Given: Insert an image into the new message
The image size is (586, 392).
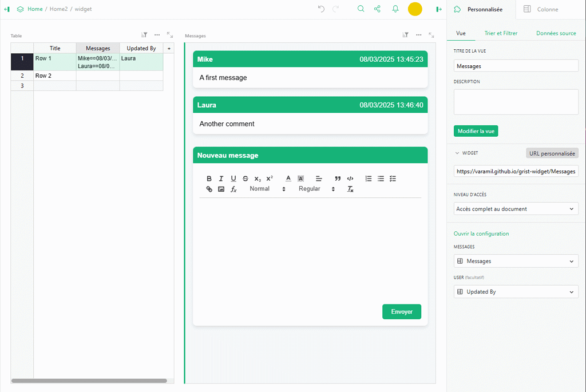Looking at the screenshot, I should click(x=221, y=189).
